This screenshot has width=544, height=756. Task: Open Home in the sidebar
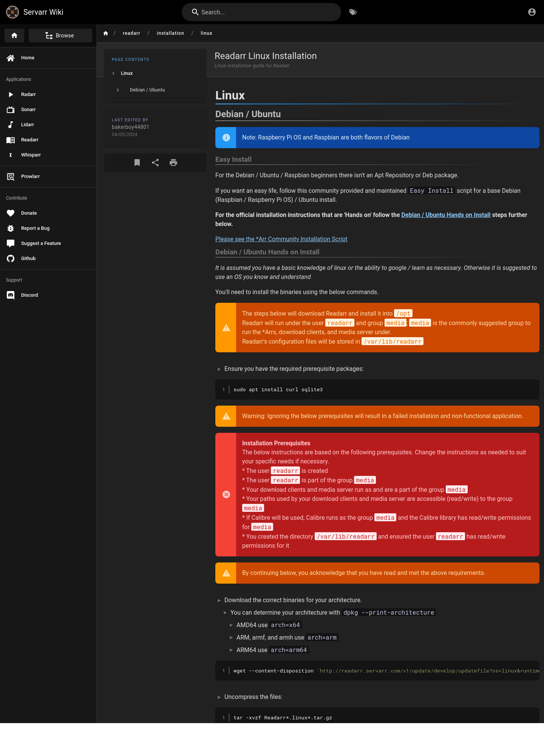48,58
